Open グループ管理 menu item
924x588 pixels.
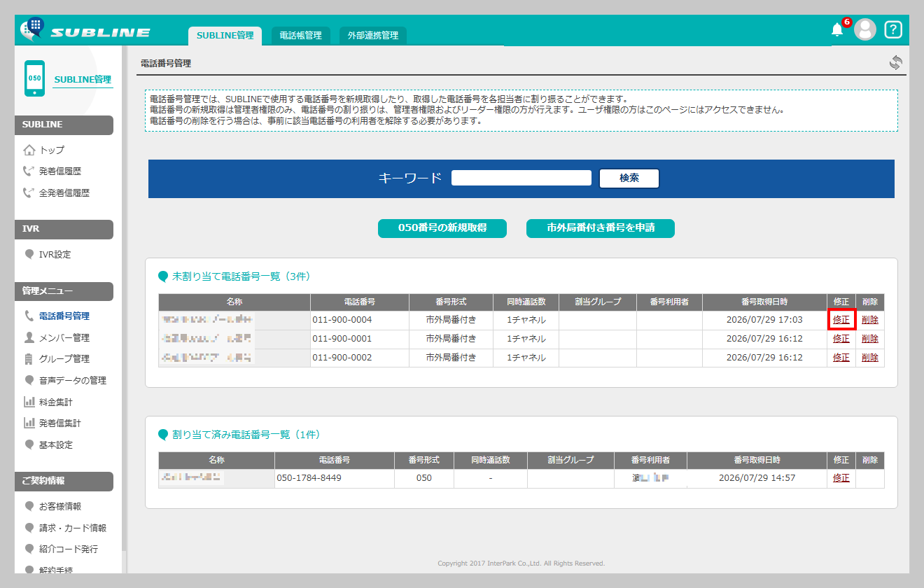pos(64,359)
